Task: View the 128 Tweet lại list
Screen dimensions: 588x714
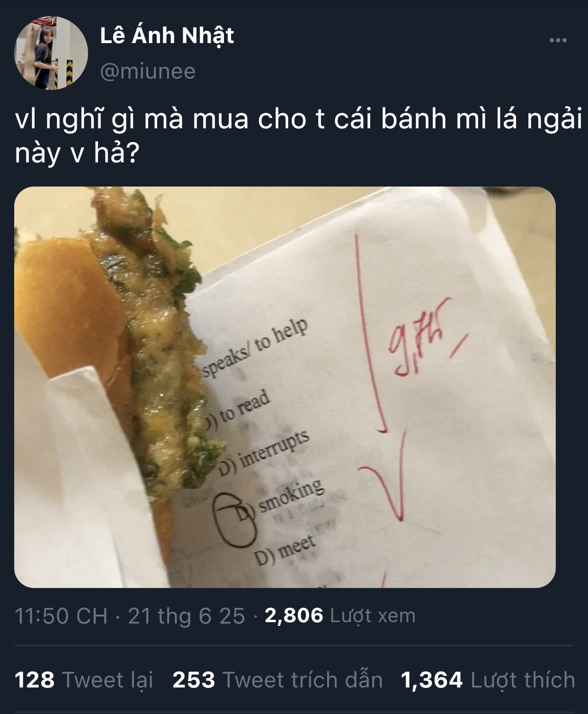Action: [84, 680]
